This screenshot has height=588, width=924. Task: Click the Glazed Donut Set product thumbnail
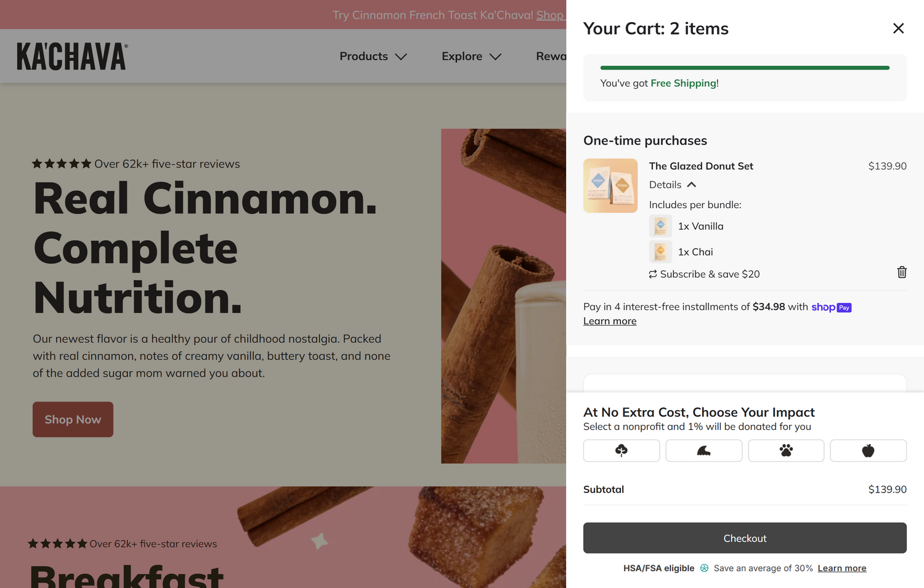(x=610, y=186)
